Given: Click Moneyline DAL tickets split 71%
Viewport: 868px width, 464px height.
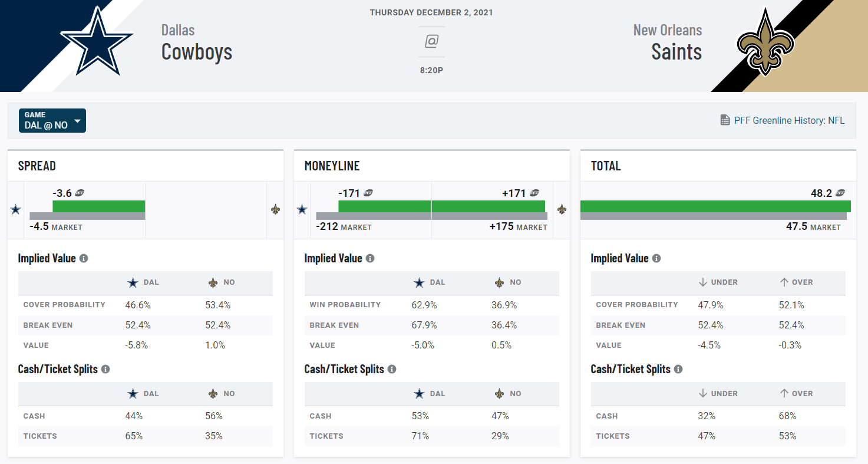Looking at the screenshot, I should click(x=420, y=436).
